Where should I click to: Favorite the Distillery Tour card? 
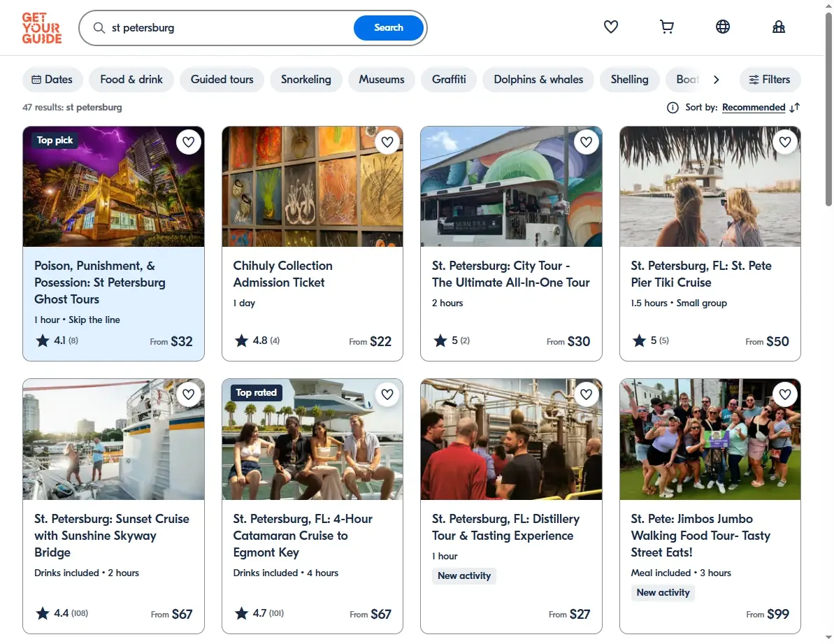point(586,394)
